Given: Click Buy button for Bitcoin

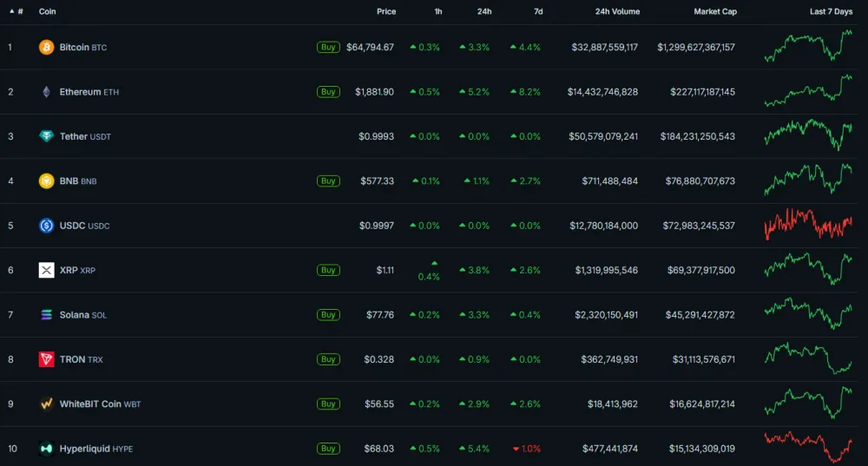Looking at the screenshot, I should 328,47.
